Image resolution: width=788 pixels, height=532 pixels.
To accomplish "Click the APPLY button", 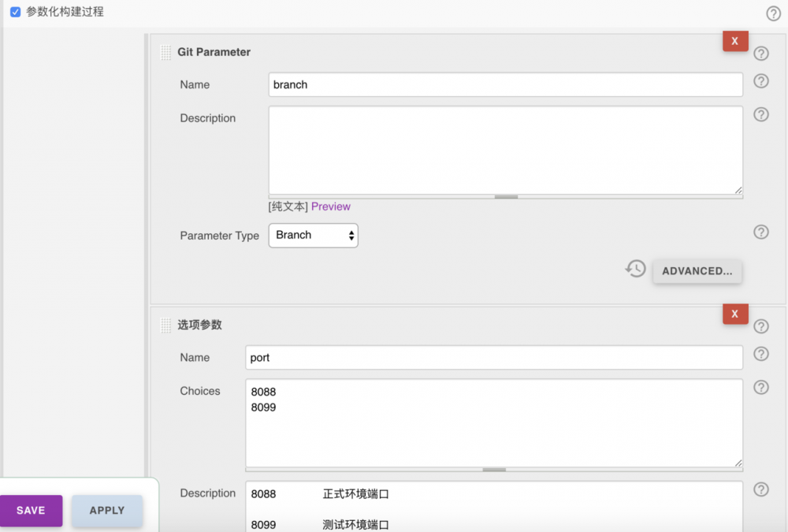I will pyautogui.click(x=106, y=511).
